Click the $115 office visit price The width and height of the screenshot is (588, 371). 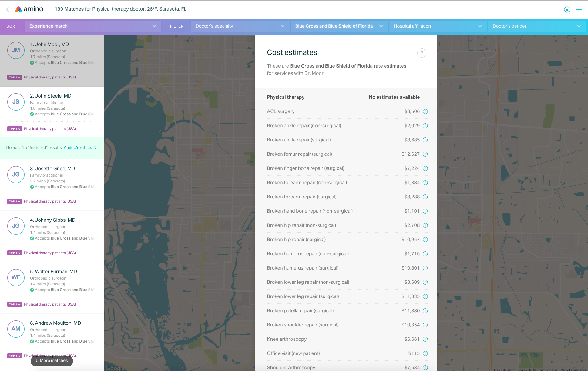tap(414, 353)
